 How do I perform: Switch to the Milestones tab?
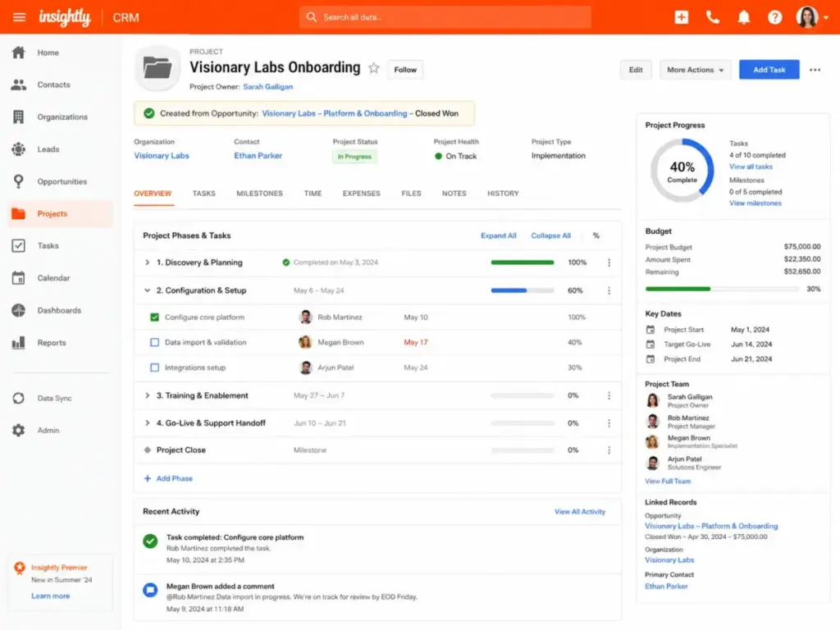(x=259, y=194)
